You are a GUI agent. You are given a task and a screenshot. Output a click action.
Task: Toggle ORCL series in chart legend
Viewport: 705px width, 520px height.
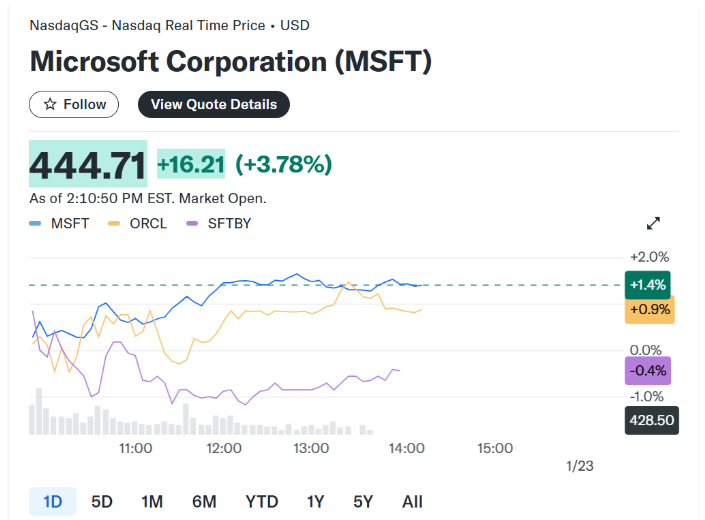pyautogui.click(x=138, y=223)
